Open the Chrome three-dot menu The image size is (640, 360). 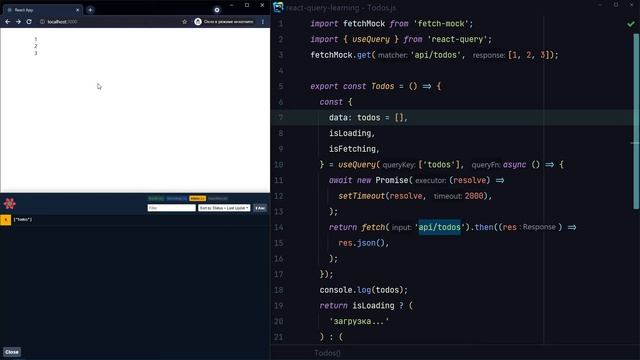(262, 22)
